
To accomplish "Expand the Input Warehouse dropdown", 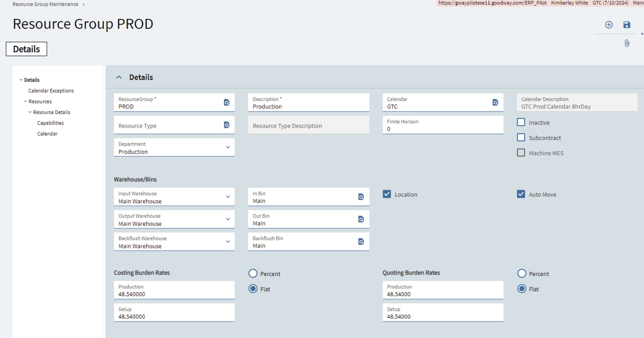I will click(x=228, y=197).
